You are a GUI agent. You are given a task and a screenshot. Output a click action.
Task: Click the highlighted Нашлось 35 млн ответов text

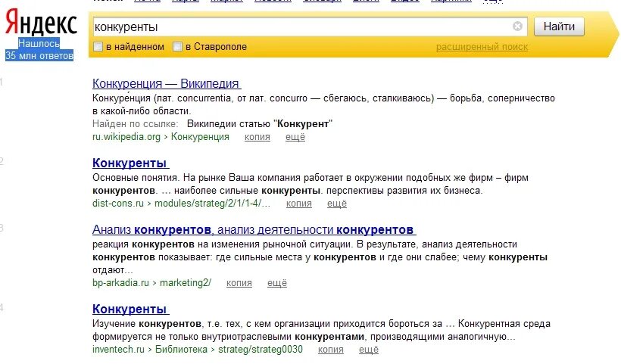pyautogui.click(x=39, y=49)
